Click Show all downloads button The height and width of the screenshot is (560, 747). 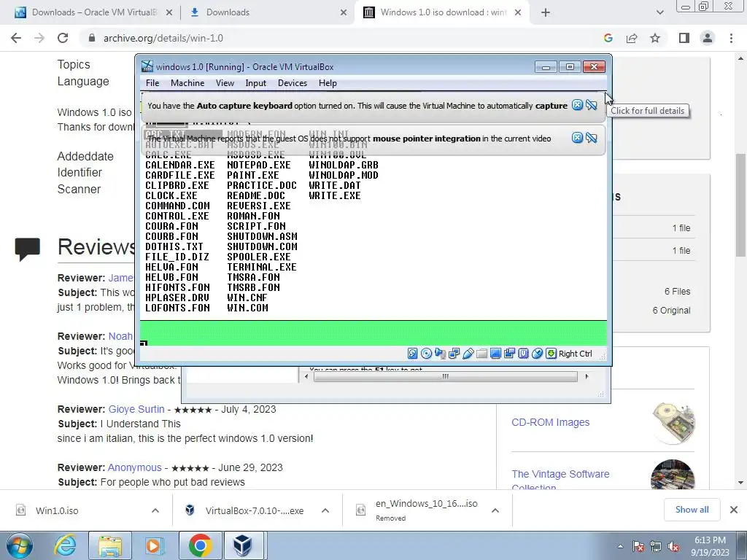692,510
